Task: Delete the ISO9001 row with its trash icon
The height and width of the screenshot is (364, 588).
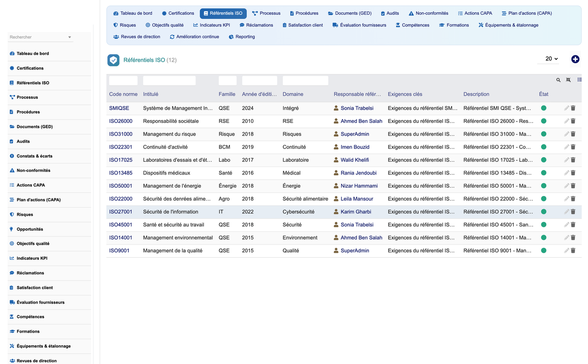Action: pyautogui.click(x=573, y=251)
